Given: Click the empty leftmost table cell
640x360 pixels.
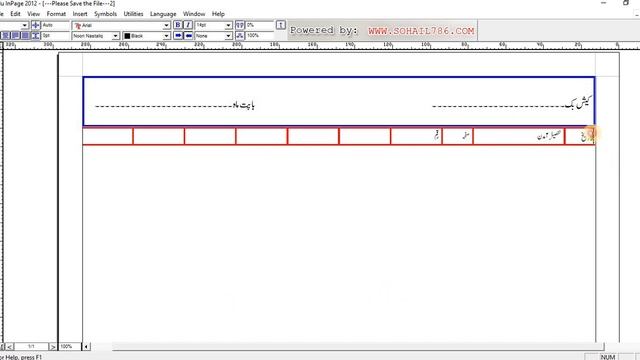Looking at the screenshot, I should coord(108,136).
